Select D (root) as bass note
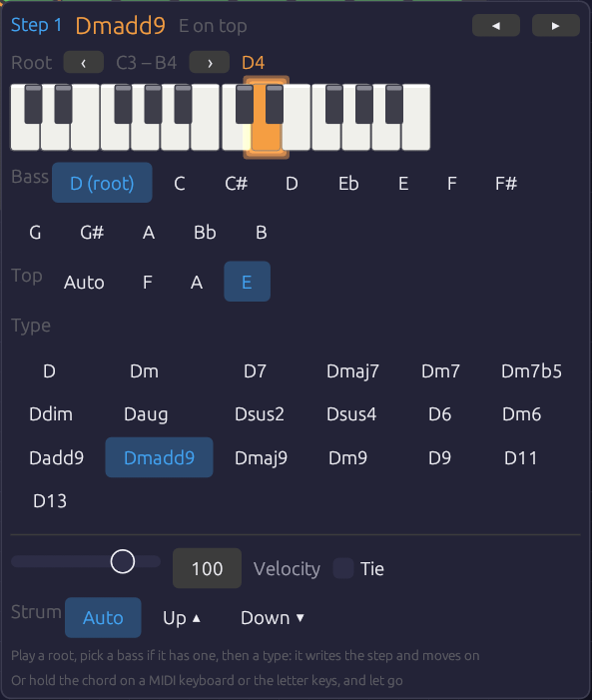 point(102,183)
